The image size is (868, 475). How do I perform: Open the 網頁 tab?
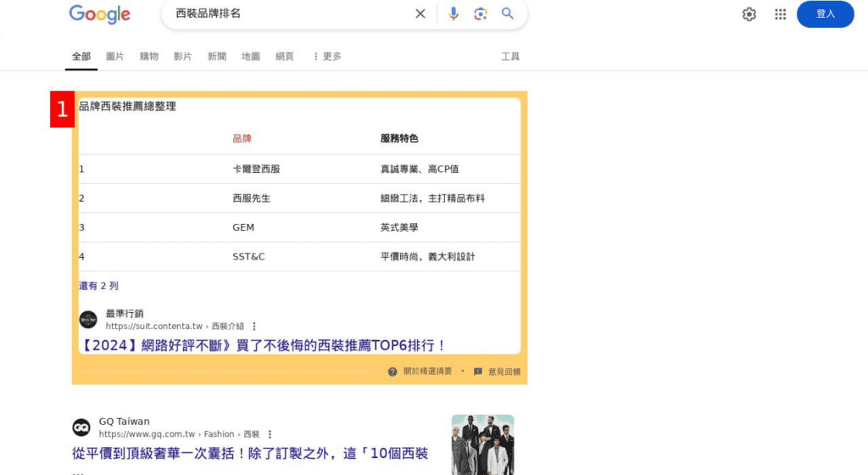[285, 57]
